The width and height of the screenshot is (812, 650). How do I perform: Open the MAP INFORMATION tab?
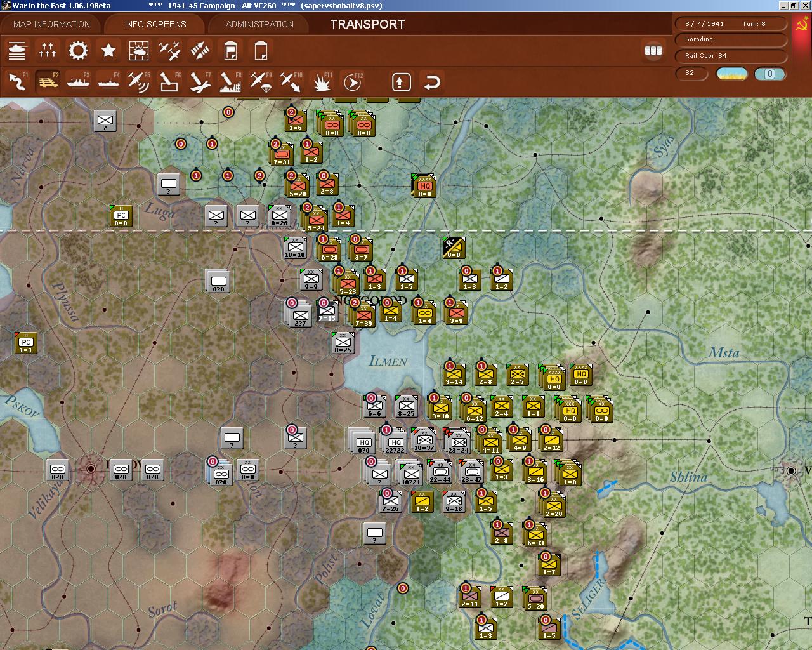click(x=52, y=24)
